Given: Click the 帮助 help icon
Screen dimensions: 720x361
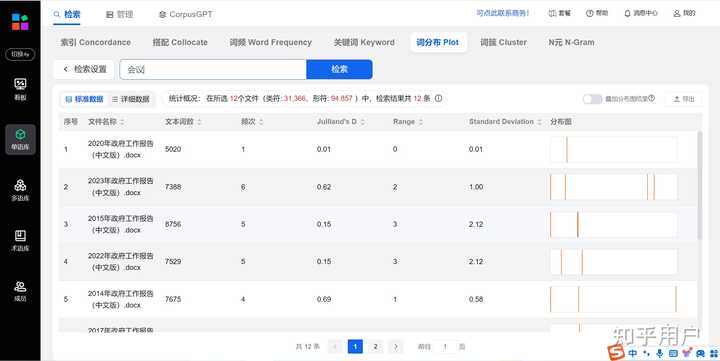Looking at the screenshot, I should click(x=590, y=14).
